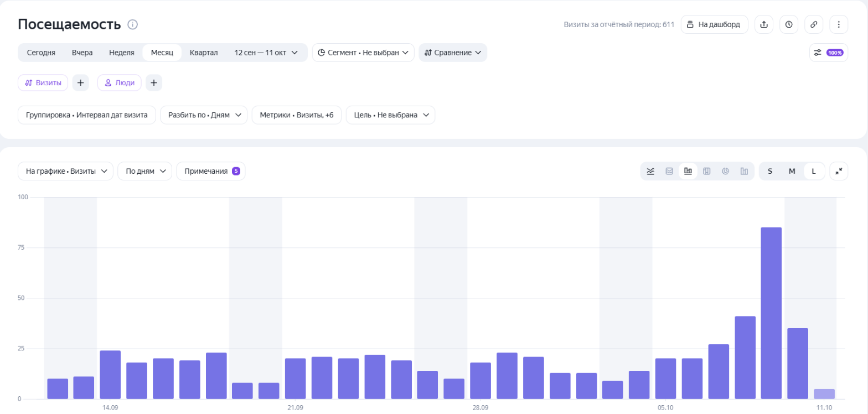Viewport: 868px width, 414px height.
Task: Select the Вчера period tab
Action: (82, 53)
